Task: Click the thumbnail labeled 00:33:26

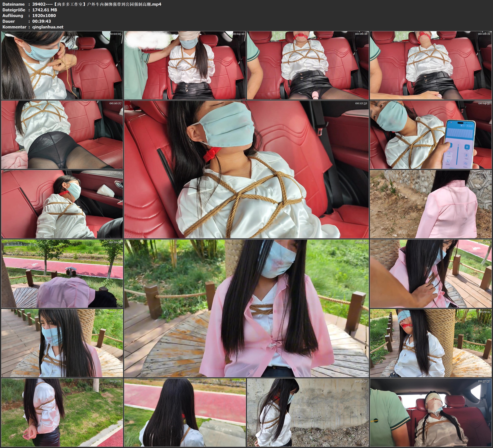Action: 185,412
